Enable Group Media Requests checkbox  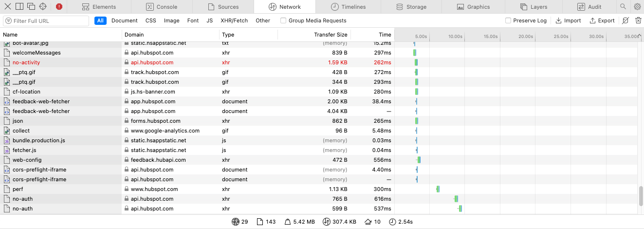[x=283, y=20]
